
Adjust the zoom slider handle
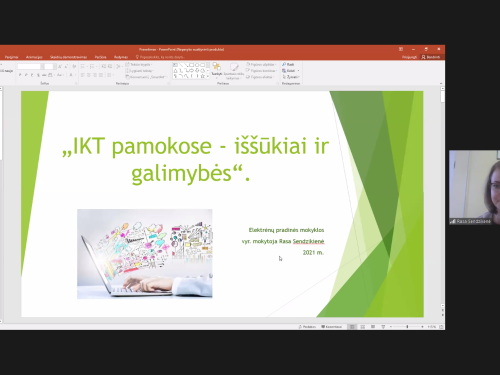407,327
